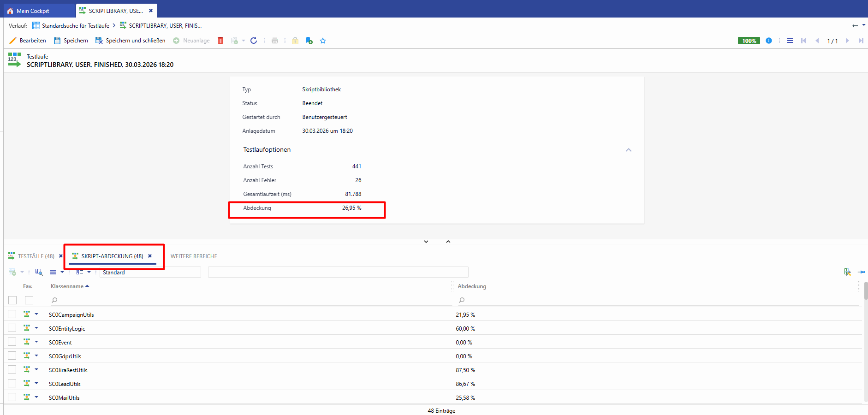Open the dropdown beside the grouping view icon
The height and width of the screenshot is (415, 868).
[89, 272]
